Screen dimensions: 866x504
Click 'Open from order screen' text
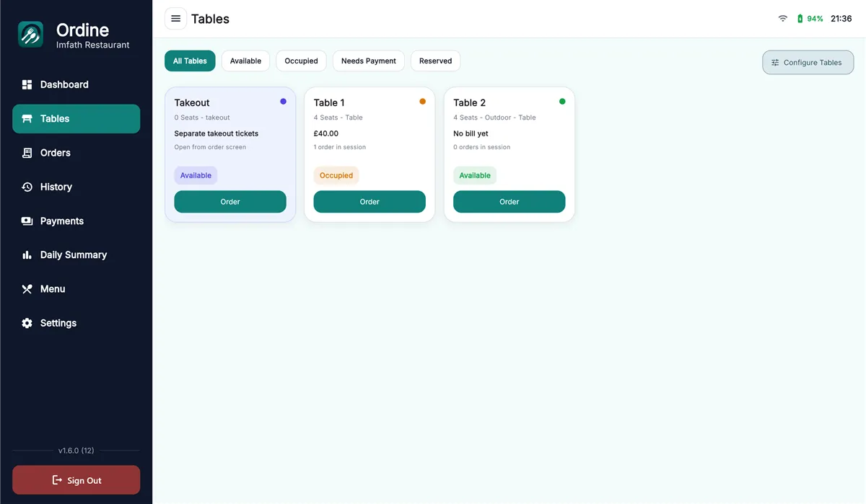tap(210, 147)
